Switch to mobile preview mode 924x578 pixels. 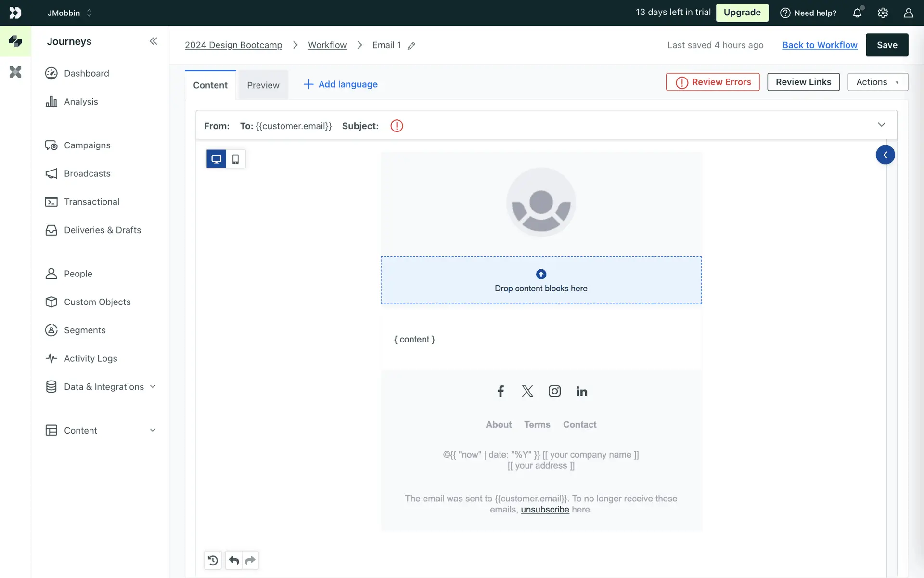tap(235, 159)
